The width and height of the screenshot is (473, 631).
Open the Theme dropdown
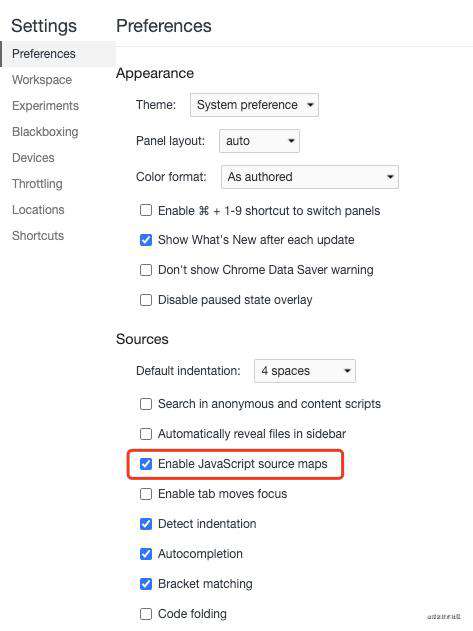[x=254, y=105]
